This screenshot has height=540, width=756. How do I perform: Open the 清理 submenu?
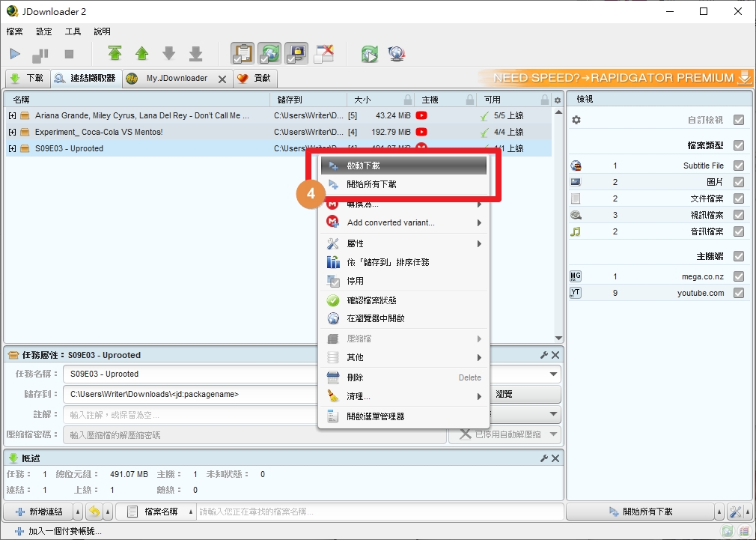click(x=403, y=397)
